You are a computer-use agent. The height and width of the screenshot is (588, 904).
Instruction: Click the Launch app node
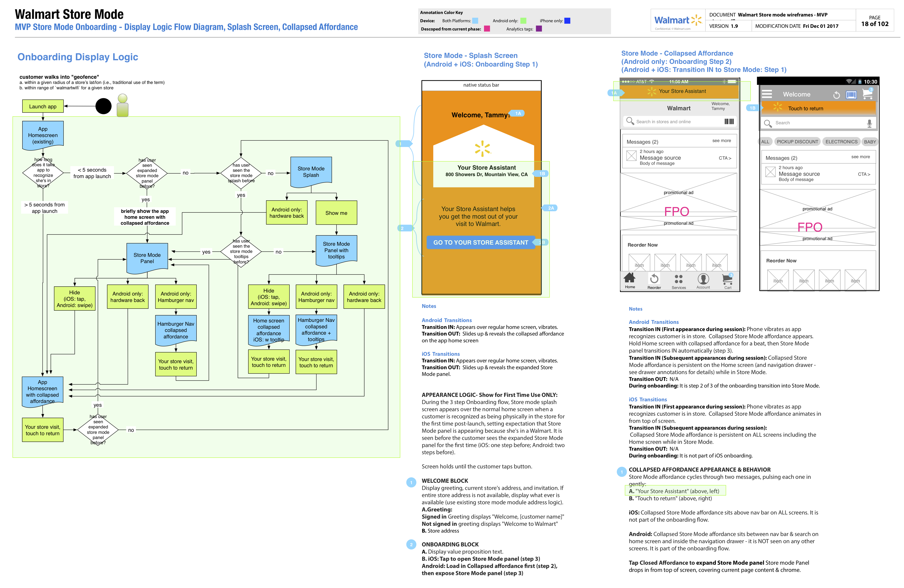tap(43, 107)
